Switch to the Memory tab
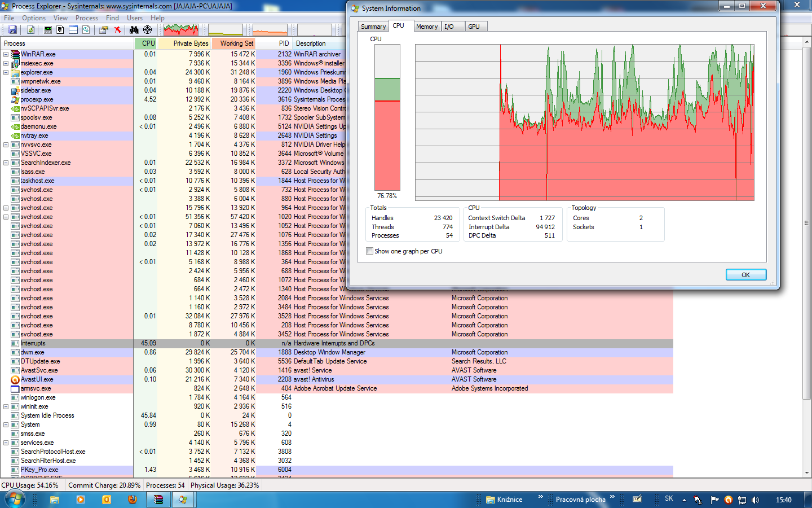 tap(427, 27)
